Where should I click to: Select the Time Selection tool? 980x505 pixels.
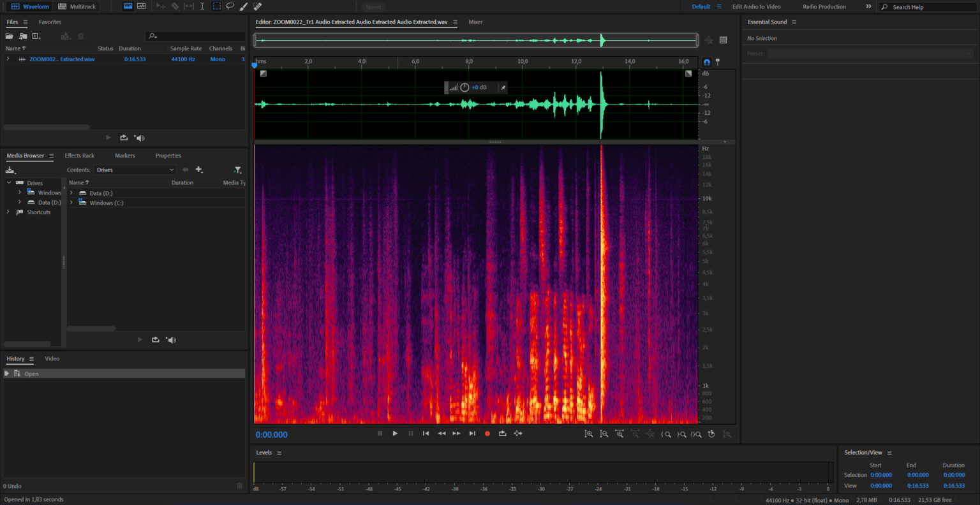202,6
